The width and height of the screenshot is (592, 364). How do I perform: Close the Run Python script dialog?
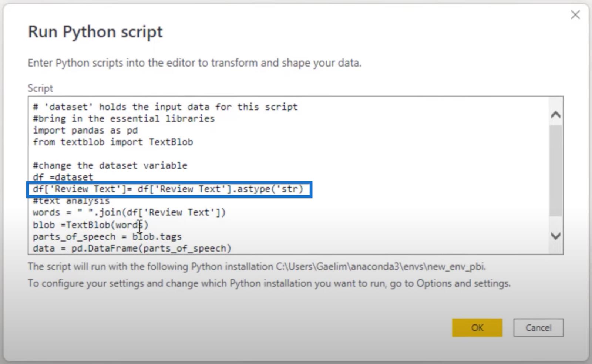pyautogui.click(x=575, y=15)
